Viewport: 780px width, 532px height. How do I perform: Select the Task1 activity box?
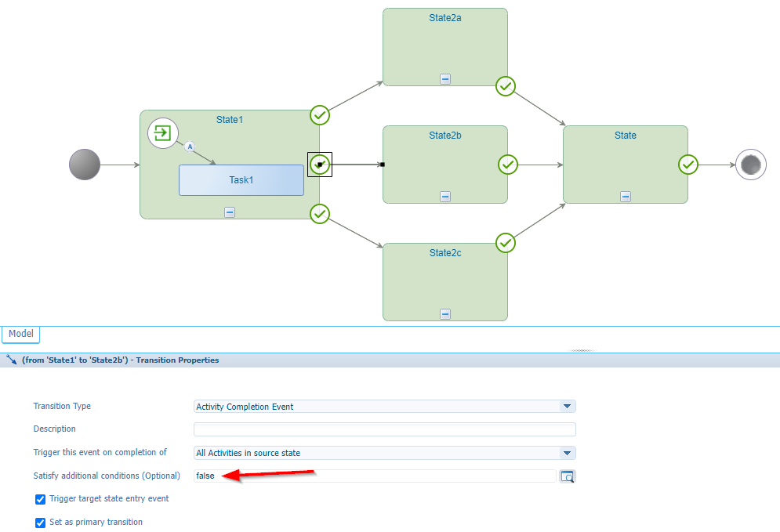[241, 180]
